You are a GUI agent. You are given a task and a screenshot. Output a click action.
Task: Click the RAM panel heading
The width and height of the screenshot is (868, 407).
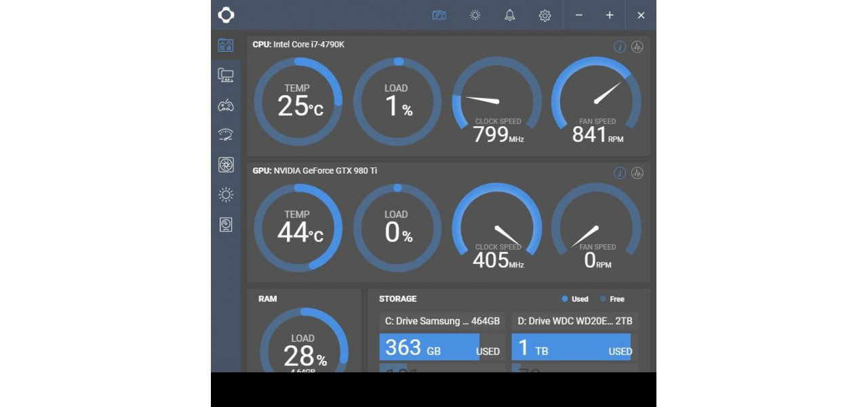pyautogui.click(x=268, y=298)
